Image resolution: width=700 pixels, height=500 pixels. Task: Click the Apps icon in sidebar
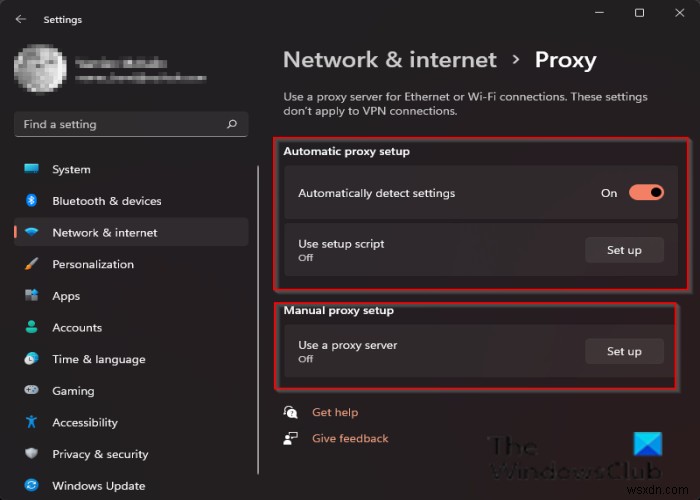[32, 296]
